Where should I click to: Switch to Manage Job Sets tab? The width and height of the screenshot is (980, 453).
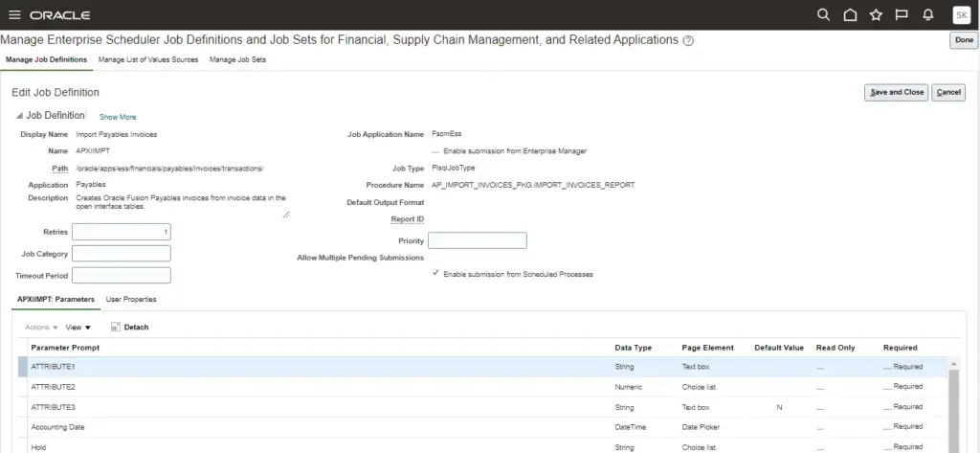click(237, 59)
